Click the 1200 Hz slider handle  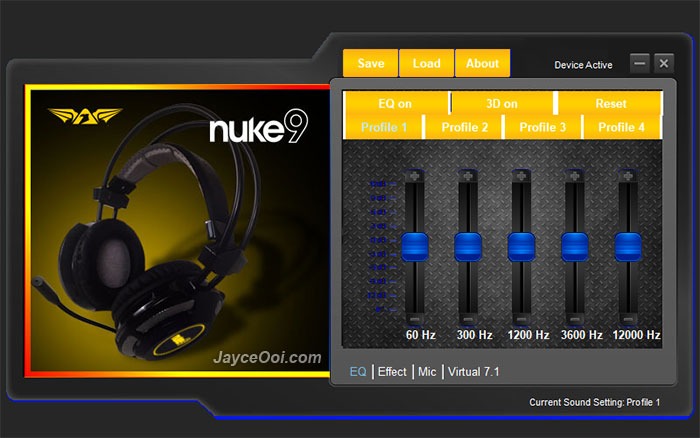click(x=521, y=246)
